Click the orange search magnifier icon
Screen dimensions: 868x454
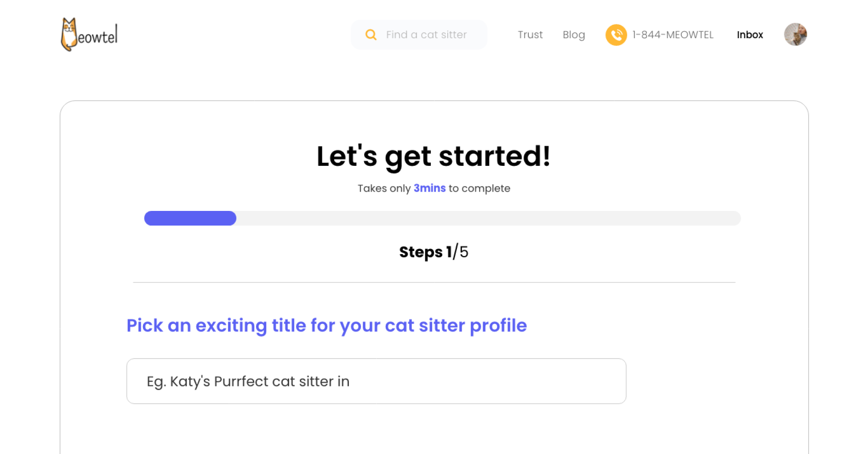point(371,35)
